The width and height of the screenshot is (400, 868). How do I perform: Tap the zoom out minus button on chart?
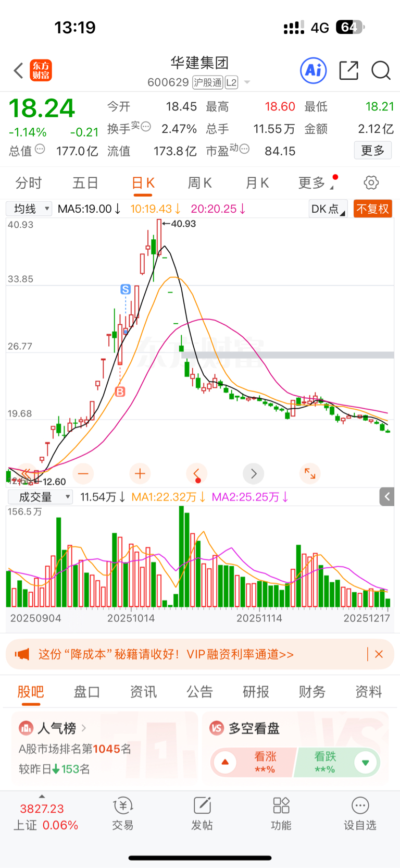point(83,474)
